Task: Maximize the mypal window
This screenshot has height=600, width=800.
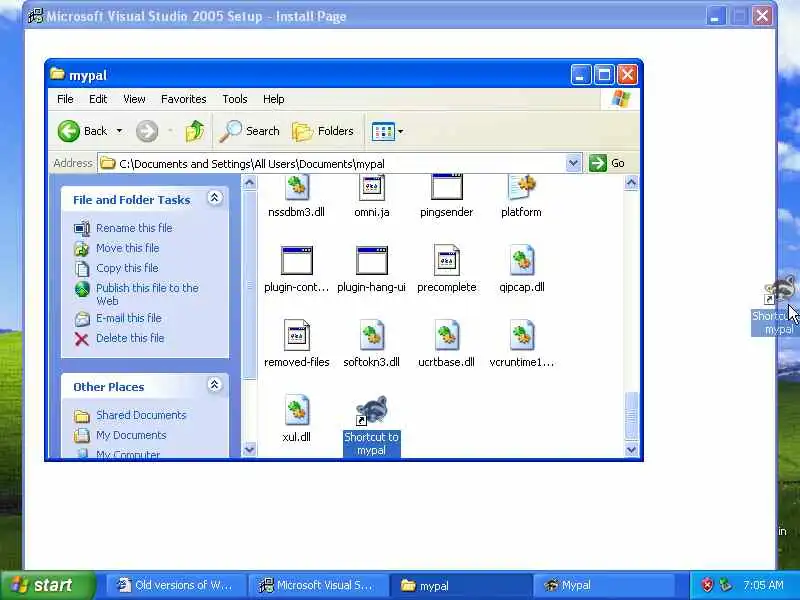Action: click(x=604, y=75)
